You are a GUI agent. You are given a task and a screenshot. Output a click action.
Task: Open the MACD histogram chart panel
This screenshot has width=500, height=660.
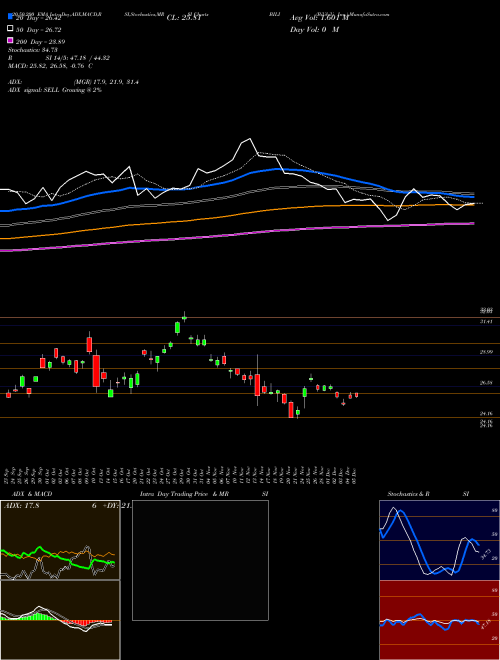click(x=60, y=620)
